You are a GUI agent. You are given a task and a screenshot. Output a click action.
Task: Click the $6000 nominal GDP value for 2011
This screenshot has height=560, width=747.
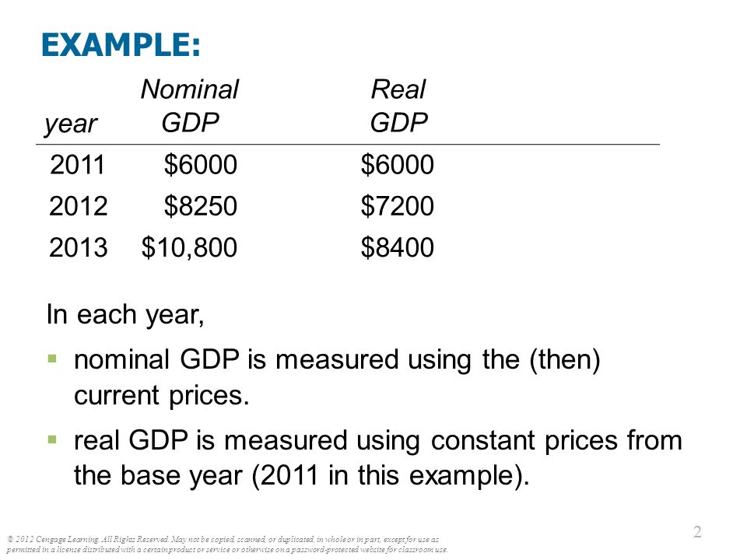click(200, 165)
